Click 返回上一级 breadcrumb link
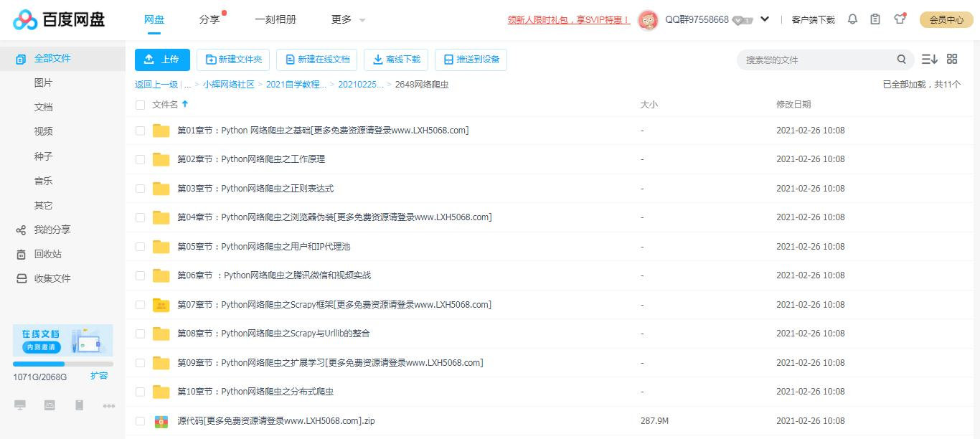The height and width of the screenshot is (439, 980). [x=156, y=85]
